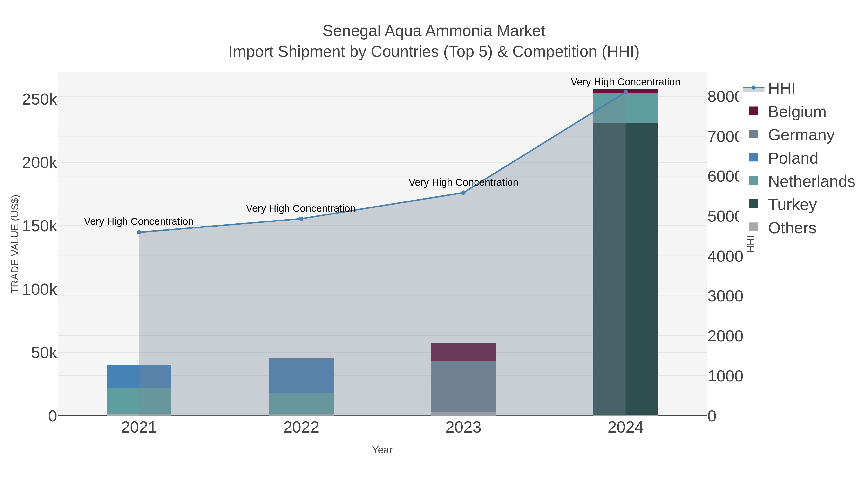The height and width of the screenshot is (488, 868).
Task: Select the Poland bar segment in 2021
Action: (x=139, y=376)
